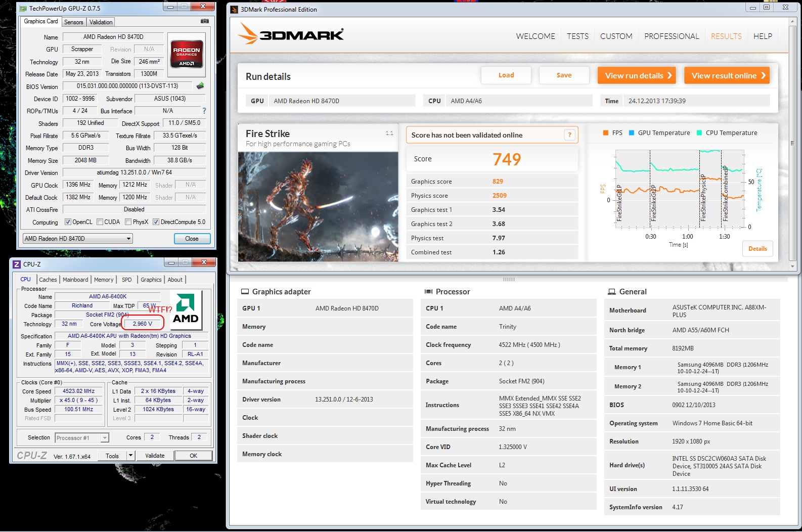
Task: Click the BIOS save chip icon in GPU-Z
Action: pyautogui.click(x=201, y=86)
